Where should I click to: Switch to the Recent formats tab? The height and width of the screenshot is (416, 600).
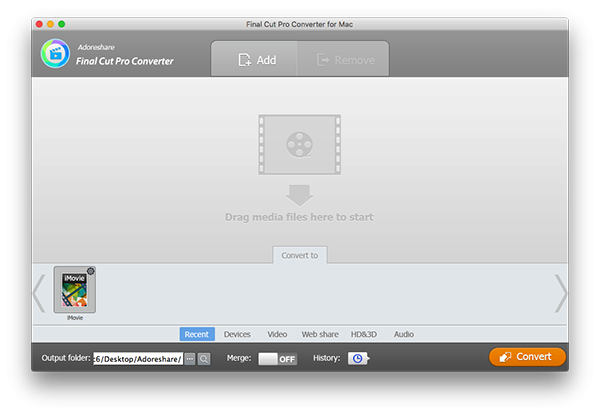(197, 334)
